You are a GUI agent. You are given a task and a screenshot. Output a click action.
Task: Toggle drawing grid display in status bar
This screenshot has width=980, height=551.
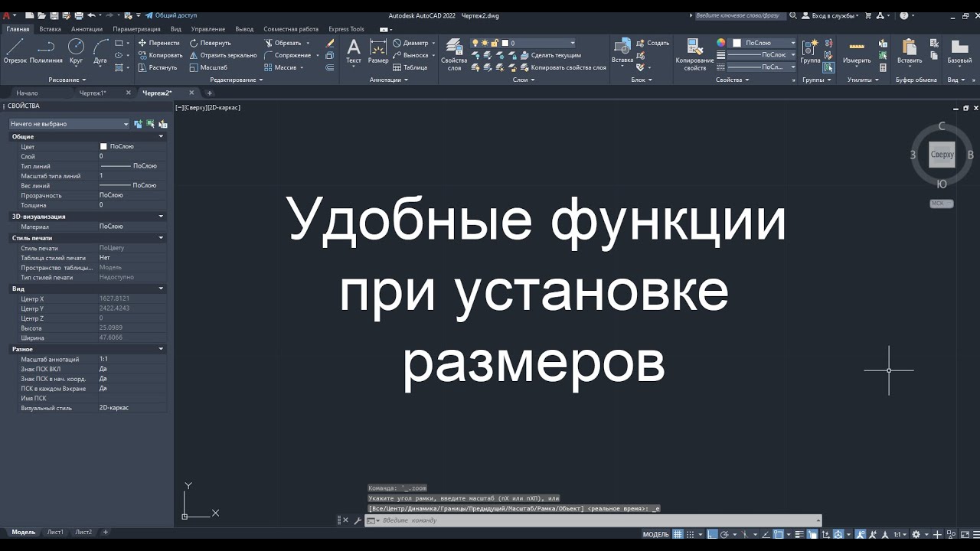tap(678, 534)
